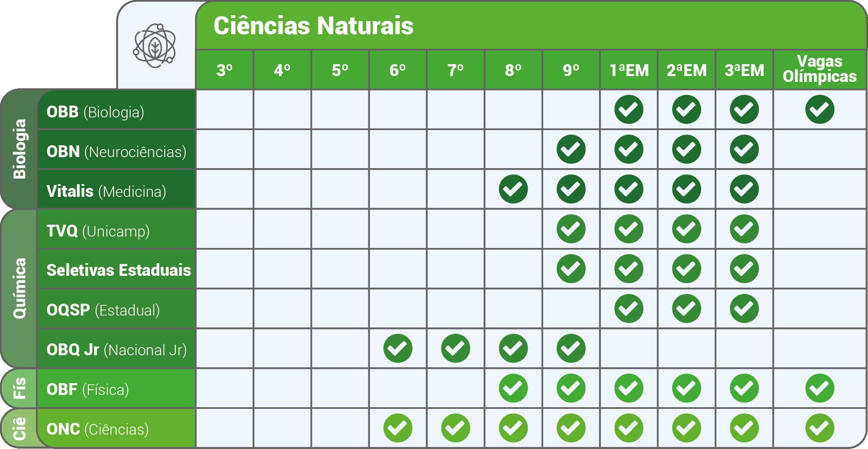The height and width of the screenshot is (449, 868).
Task: Click the atom leaf science icon
Action: pyautogui.click(x=155, y=46)
